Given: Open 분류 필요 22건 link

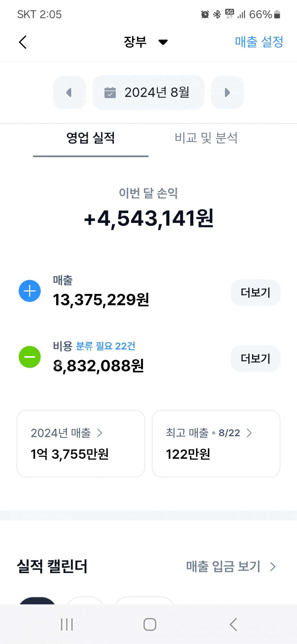Looking at the screenshot, I should coord(105,346).
